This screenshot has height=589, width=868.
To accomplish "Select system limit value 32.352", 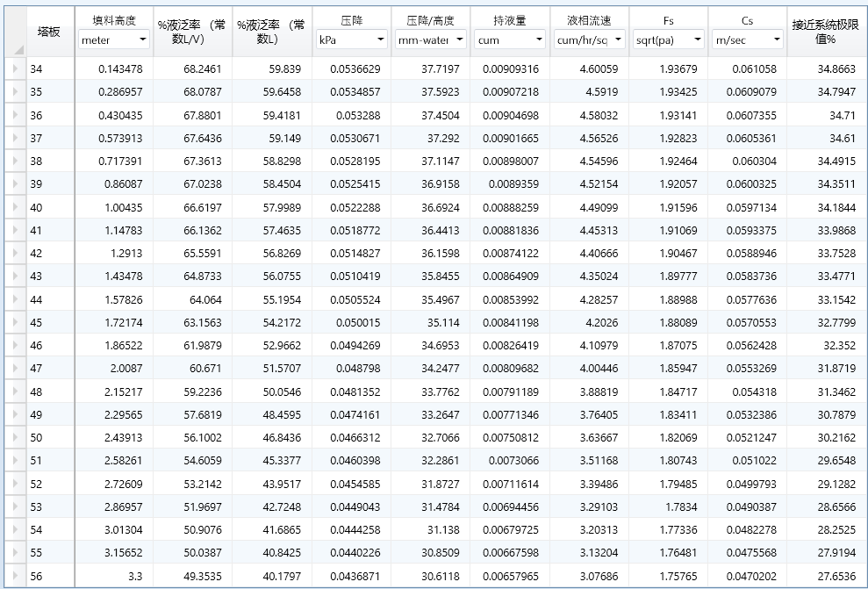I will point(839,346).
